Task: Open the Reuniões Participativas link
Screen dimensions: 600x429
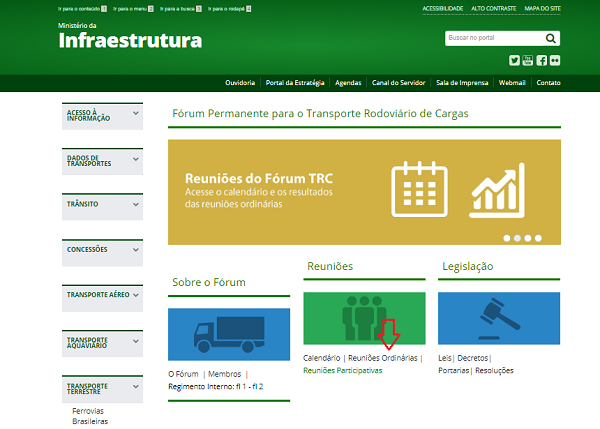Action: click(342, 370)
